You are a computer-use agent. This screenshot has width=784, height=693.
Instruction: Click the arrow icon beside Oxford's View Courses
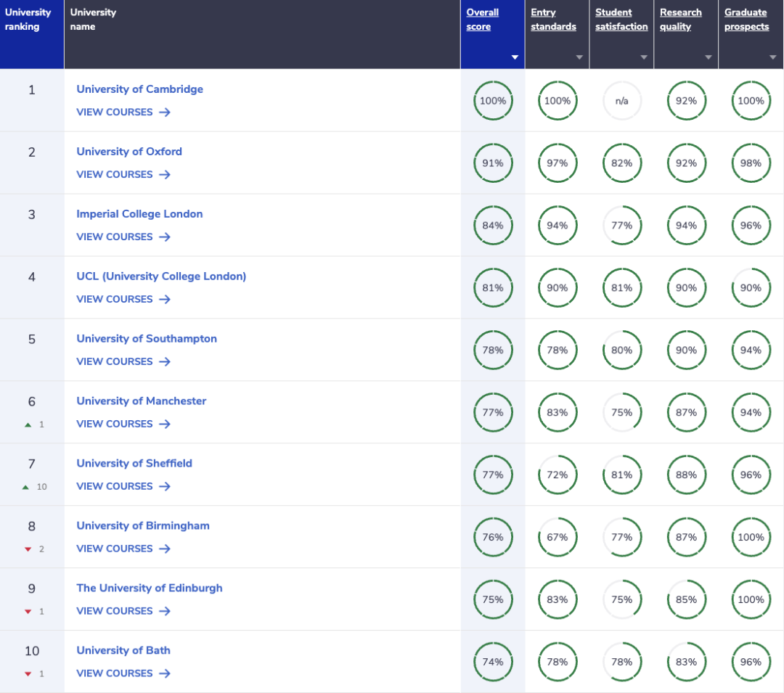[x=165, y=175]
